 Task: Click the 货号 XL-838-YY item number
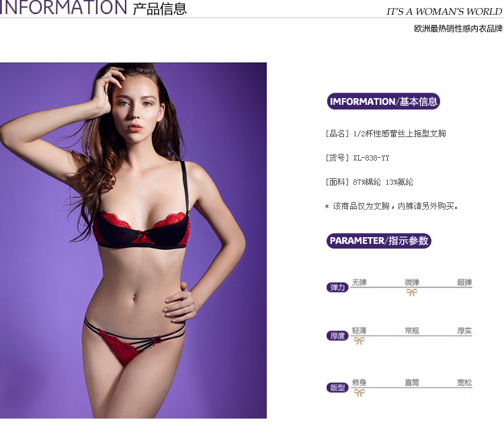point(357,158)
